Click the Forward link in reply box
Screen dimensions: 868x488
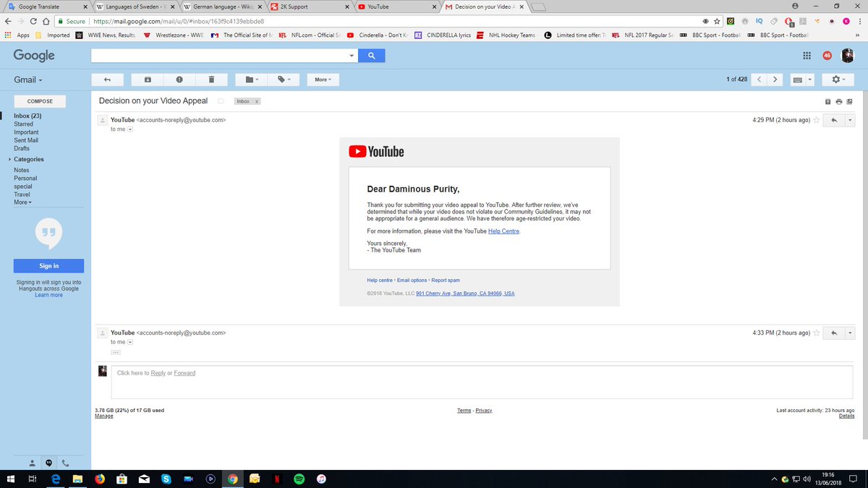(184, 373)
